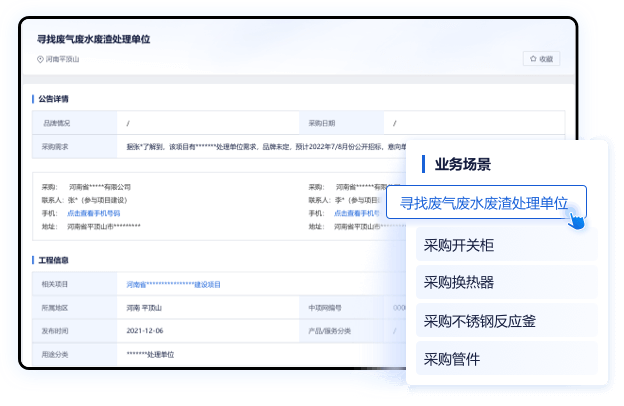The height and width of the screenshot is (406, 624).
Task: Click the 收藏 star button
Action: tap(540, 59)
